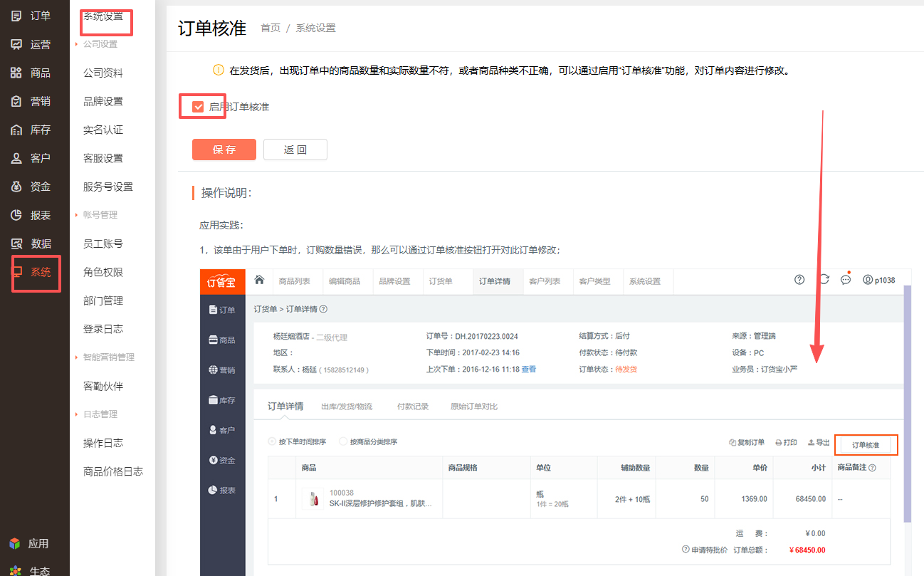Select 实名认证 menu item
Viewport: 924px width, 576px height.
click(x=103, y=130)
